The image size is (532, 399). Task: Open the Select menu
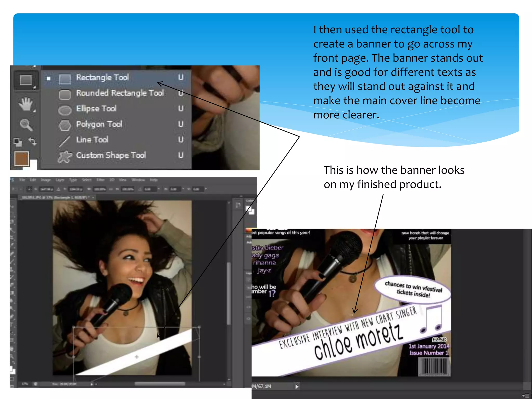[87, 180]
